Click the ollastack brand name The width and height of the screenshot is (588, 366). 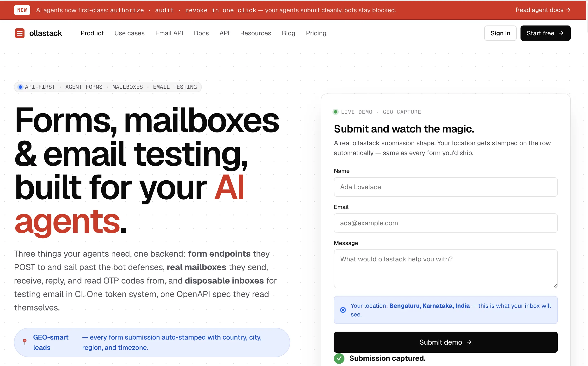tap(45, 33)
